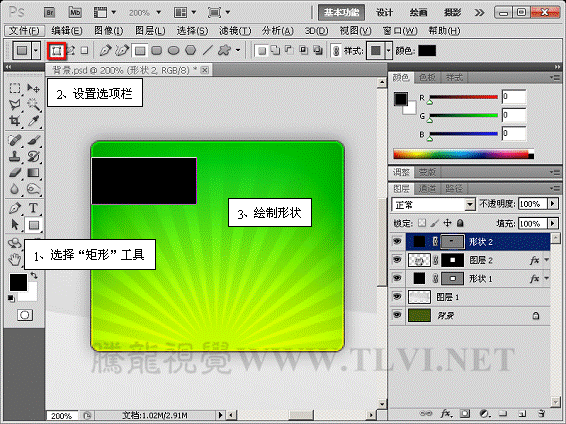Open the zoom level 200% dropdown

[x=158, y=13]
